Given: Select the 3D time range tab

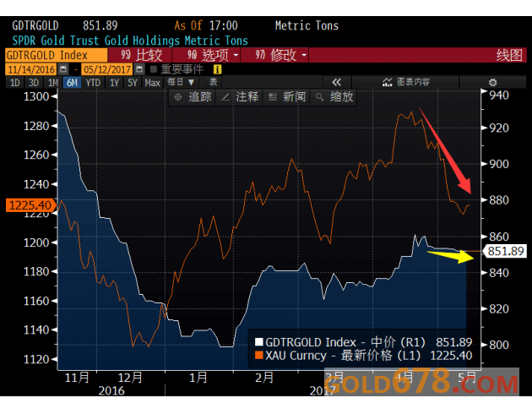Looking at the screenshot, I should (34, 83).
